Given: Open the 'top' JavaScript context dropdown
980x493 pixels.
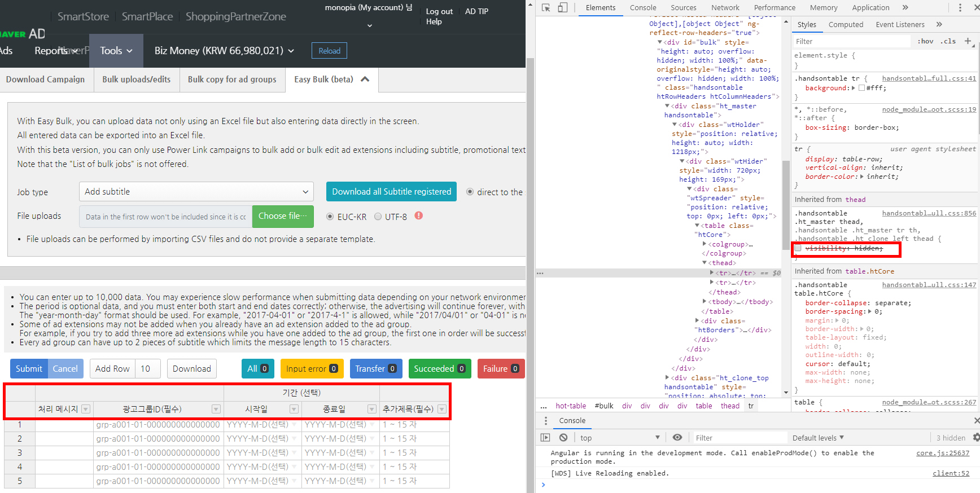Looking at the screenshot, I should click(620, 438).
